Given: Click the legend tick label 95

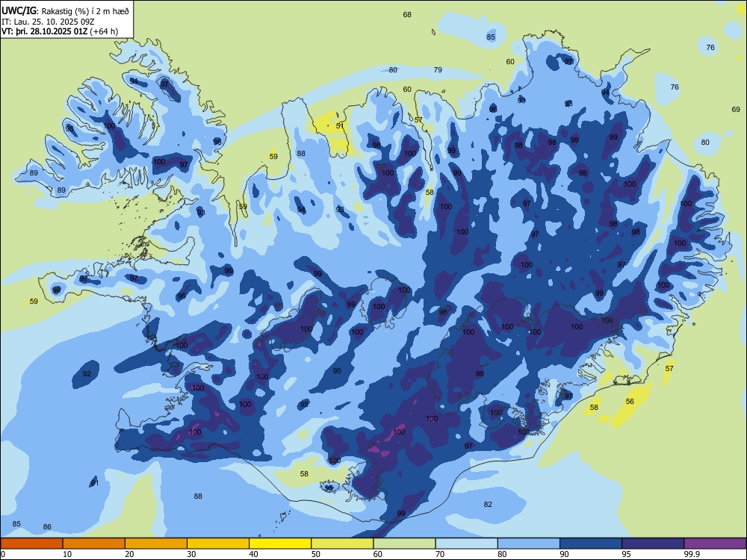Looking at the screenshot, I should [627, 554].
